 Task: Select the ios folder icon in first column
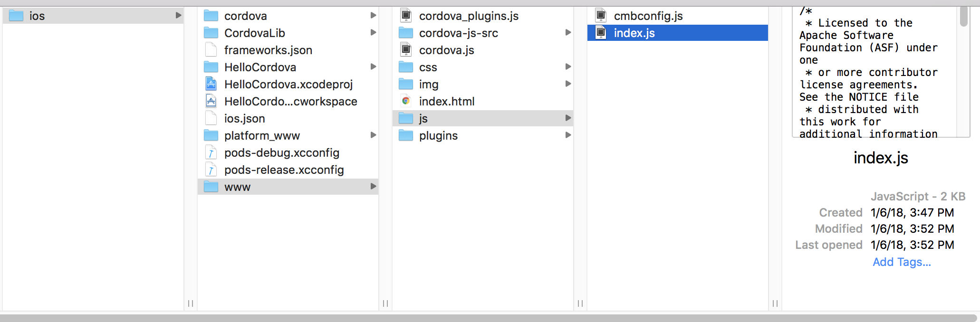(x=16, y=16)
